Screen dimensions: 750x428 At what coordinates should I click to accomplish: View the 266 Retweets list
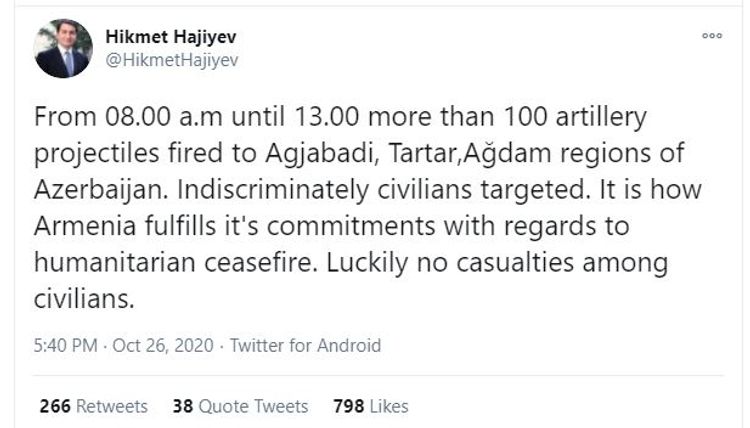click(93, 406)
